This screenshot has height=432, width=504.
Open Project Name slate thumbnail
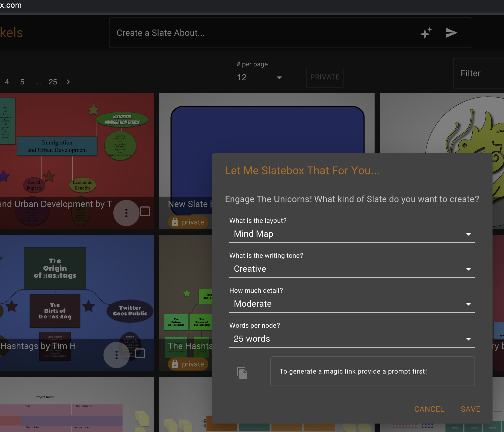(x=77, y=404)
